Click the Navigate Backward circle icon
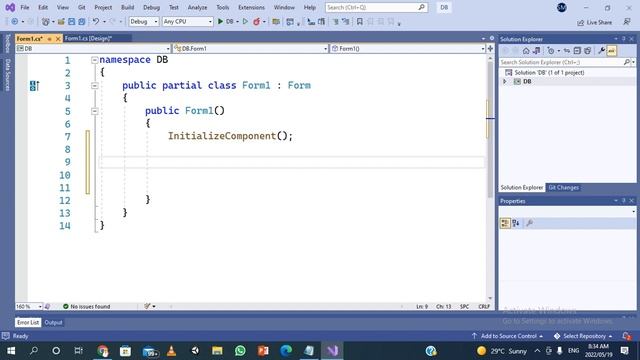 pyautogui.click(x=15, y=22)
